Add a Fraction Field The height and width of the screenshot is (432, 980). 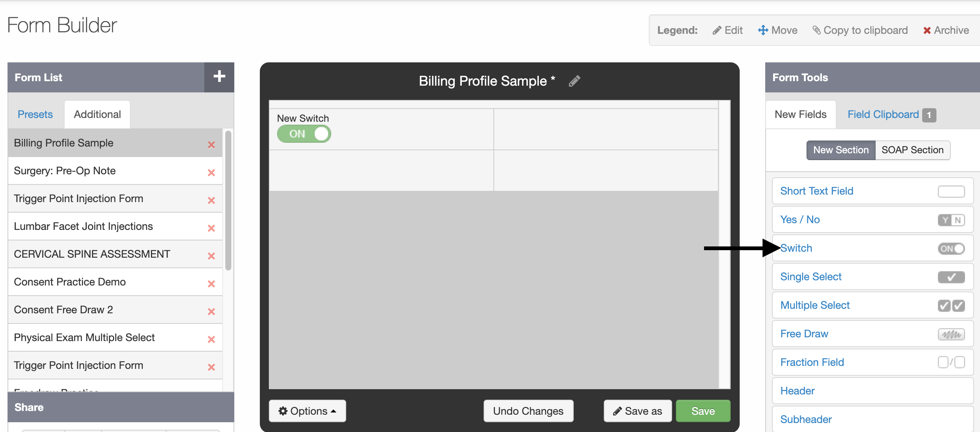pyautogui.click(x=872, y=362)
